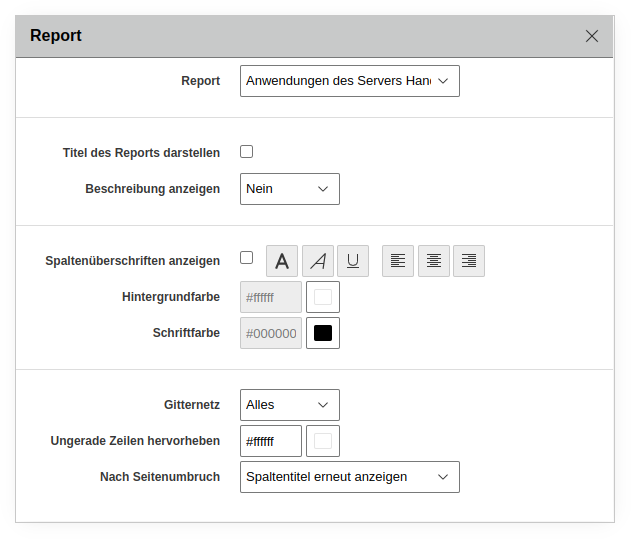Toggle italic formatting for column headers
Image resolution: width=631 pixels, height=539 pixels.
click(x=318, y=261)
